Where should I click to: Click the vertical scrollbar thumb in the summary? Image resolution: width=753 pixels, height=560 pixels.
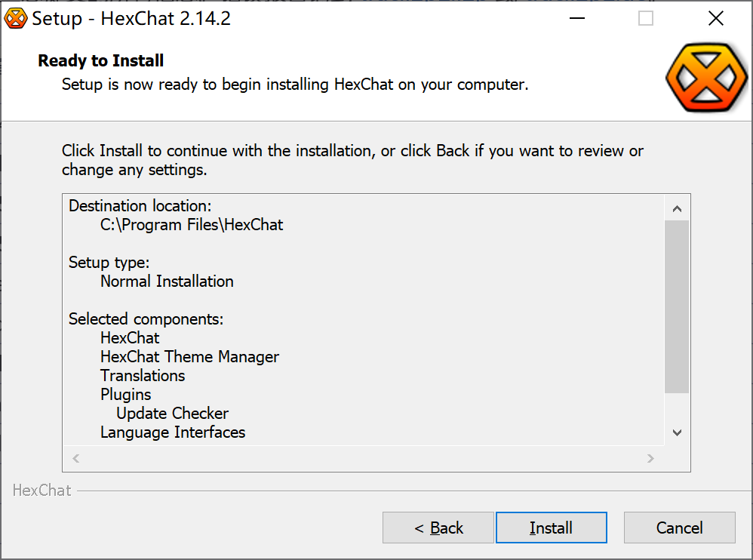677,306
